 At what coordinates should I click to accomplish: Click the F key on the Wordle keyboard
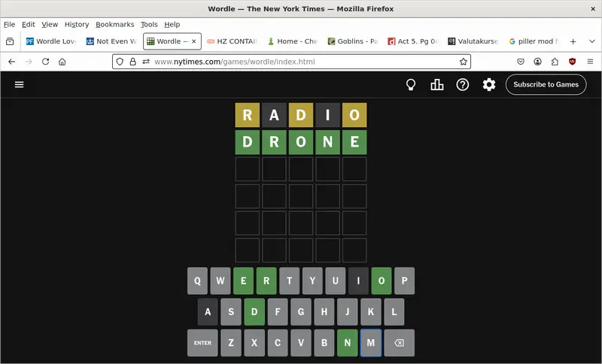point(278,312)
